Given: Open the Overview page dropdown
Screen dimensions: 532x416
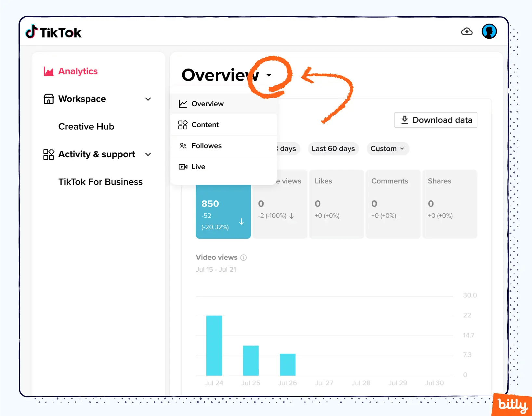Looking at the screenshot, I should 269,75.
